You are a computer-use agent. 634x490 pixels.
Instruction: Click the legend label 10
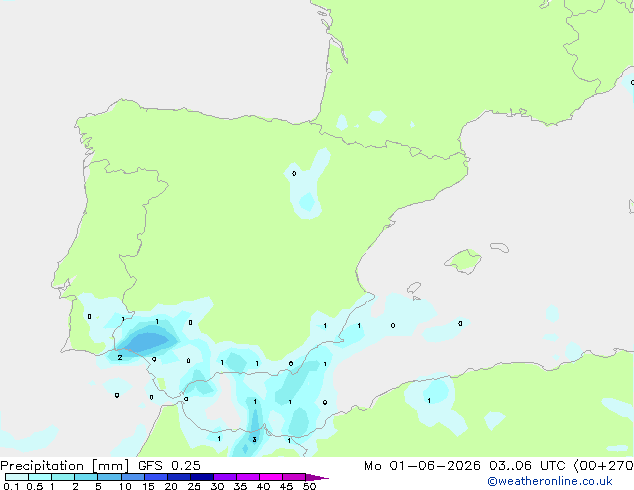click(x=125, y=486)
